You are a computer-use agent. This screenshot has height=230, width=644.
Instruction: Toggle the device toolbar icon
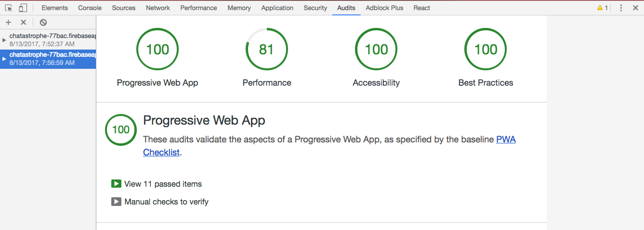23,8
